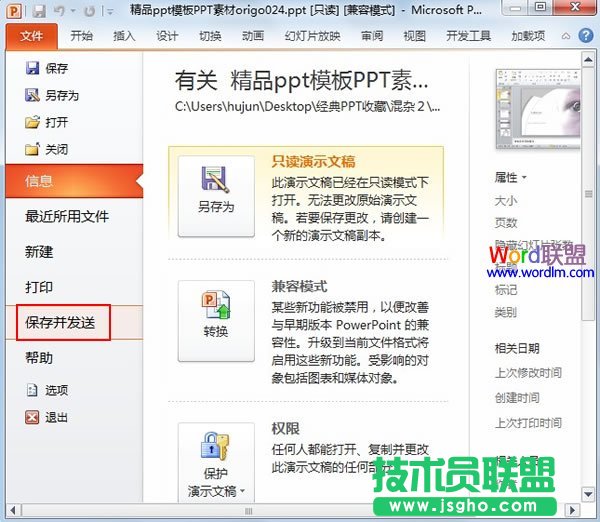The width and height of the screenshot is (600, 522).
Task: Switch to the 幻灯片放映 Slide Show tab
Action: 312,36
